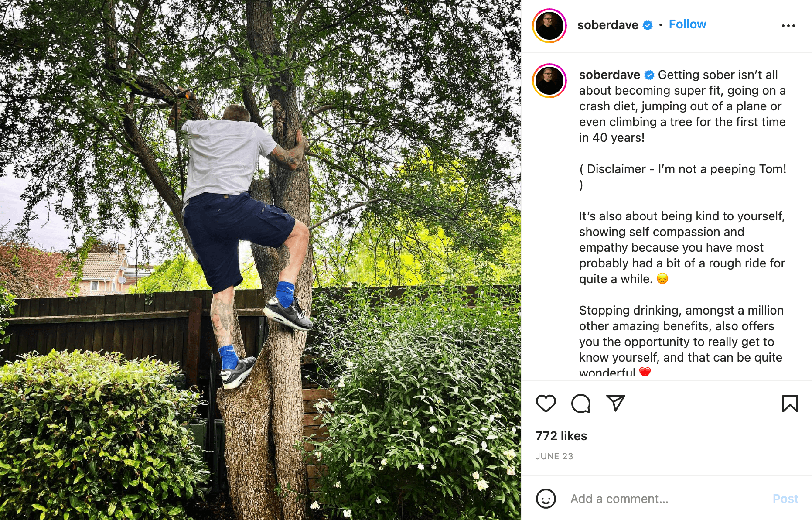Follow the soberdave account

point(687,24)
